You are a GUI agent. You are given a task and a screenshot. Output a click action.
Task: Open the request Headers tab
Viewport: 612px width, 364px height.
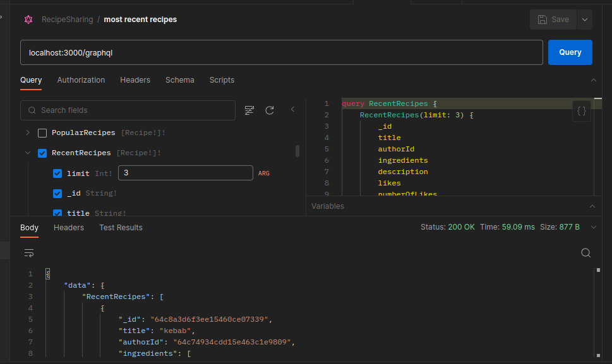(135, 80)
